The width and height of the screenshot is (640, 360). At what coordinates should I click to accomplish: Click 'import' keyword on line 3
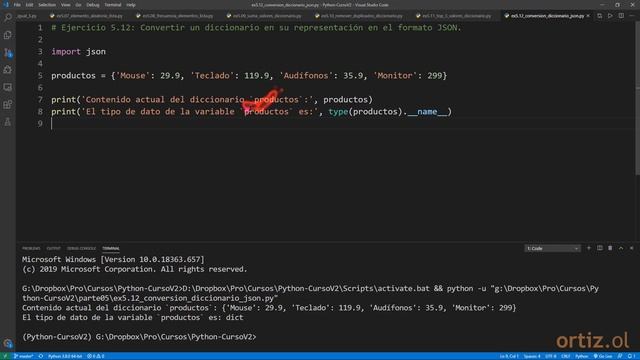pos(66,51)
